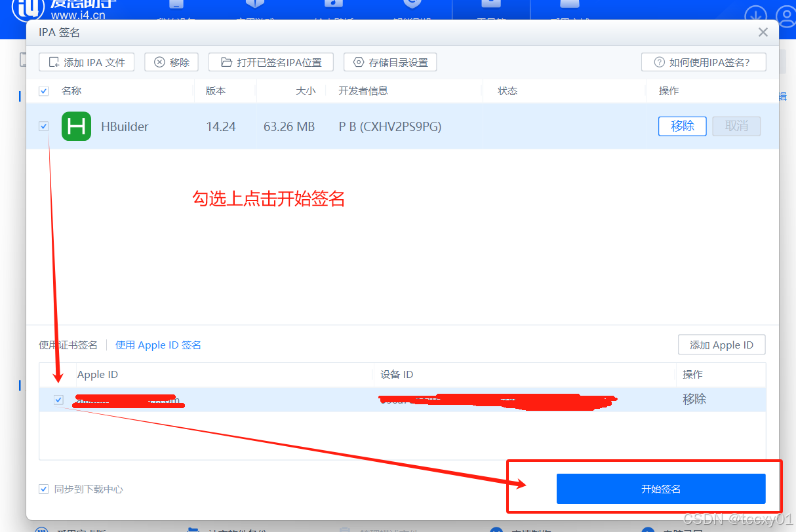
Task: Click the 版本 column header
Action: point(216,91)
